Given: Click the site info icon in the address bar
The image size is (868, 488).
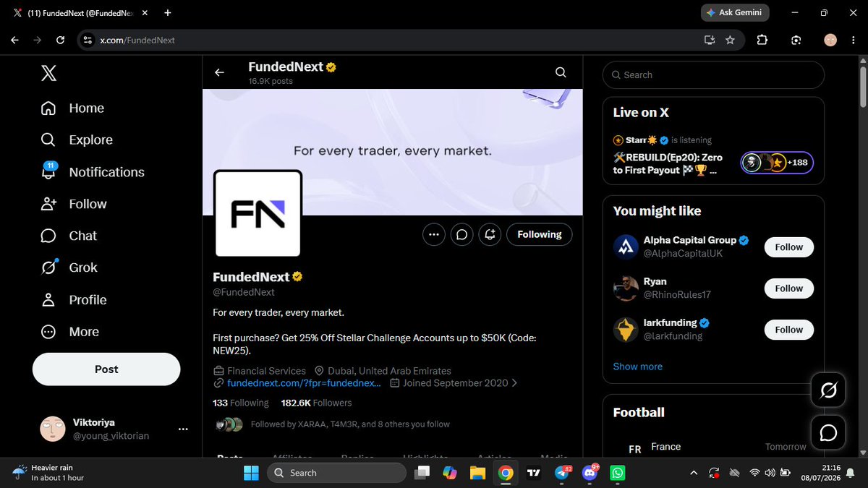Looking at the screenshot, I should [x=88, y=40].
